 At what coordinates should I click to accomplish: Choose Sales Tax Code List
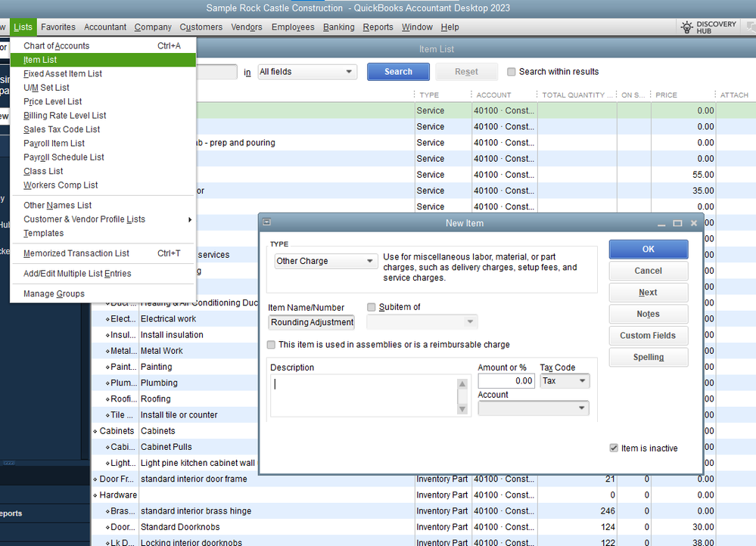pyautogui.click(x=103, y=129)
